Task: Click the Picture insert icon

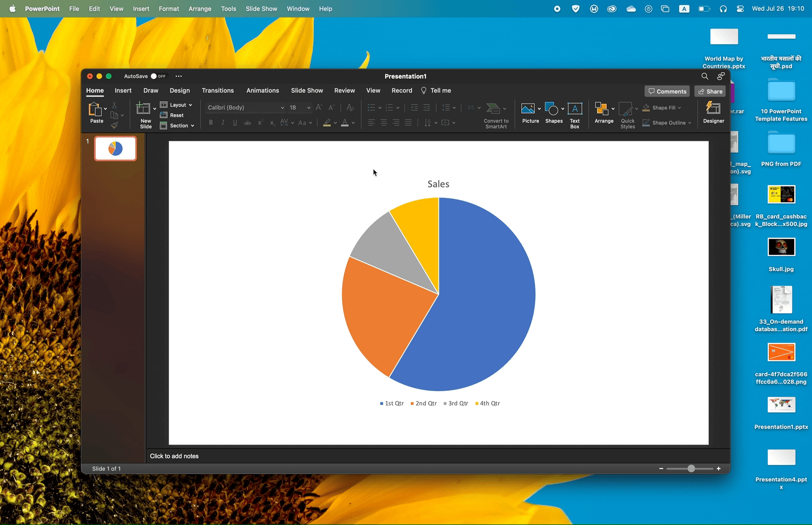Action: coord(528,109)
